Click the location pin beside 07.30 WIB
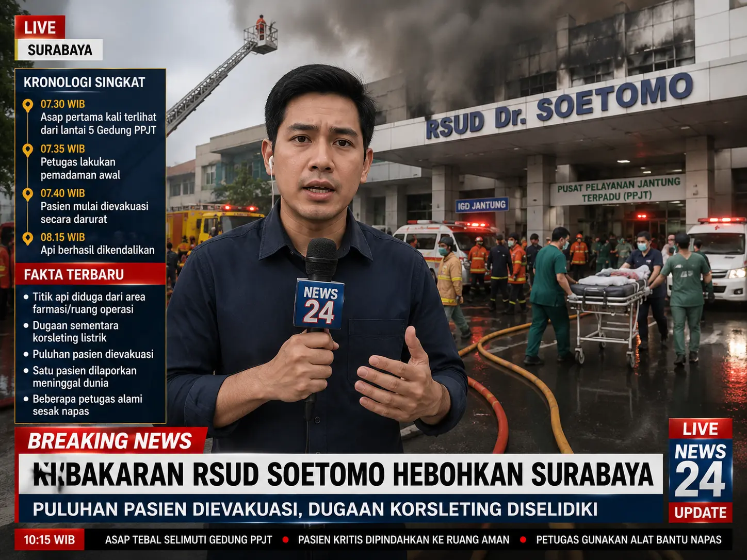The image size is (747, 560). [28, 105]
